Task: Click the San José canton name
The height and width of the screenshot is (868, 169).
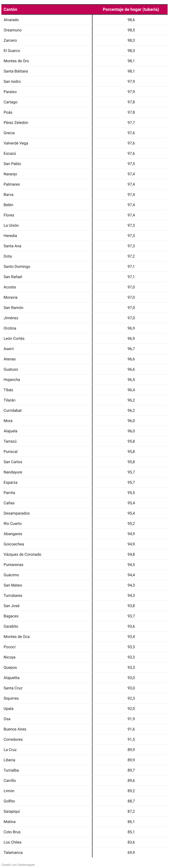Action: coord(11,606)
